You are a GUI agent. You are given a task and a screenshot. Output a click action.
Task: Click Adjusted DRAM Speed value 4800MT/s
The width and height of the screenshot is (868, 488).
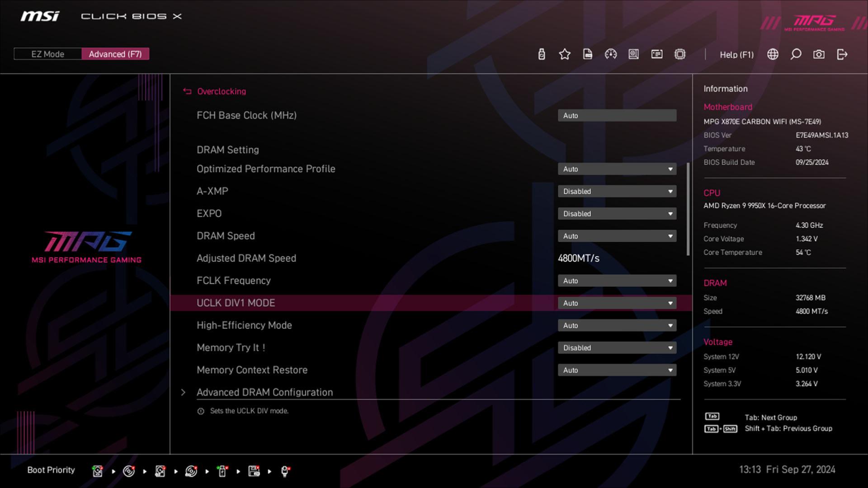(579, 258)
